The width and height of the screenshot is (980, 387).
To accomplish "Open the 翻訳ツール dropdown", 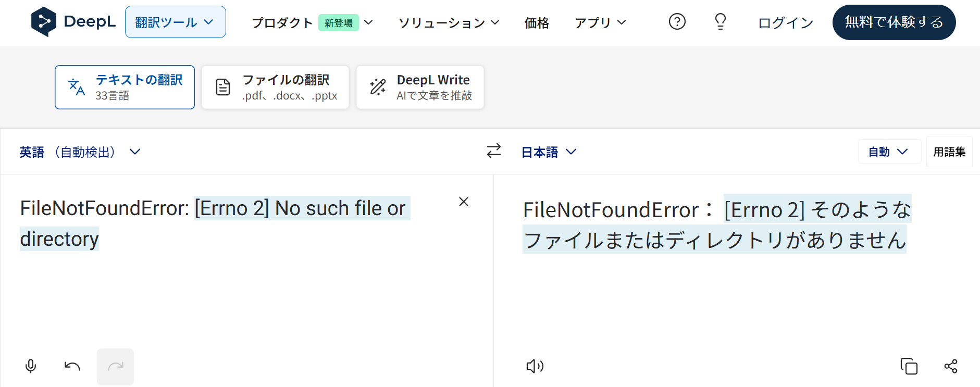I will (x=175, y=22).
